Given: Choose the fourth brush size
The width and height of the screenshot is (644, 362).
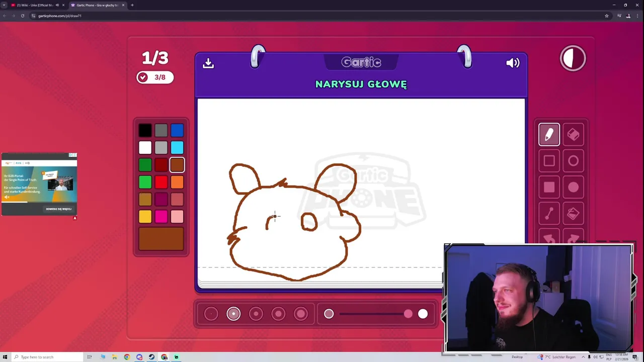Looking at the screenshot, I should (278, 314).
